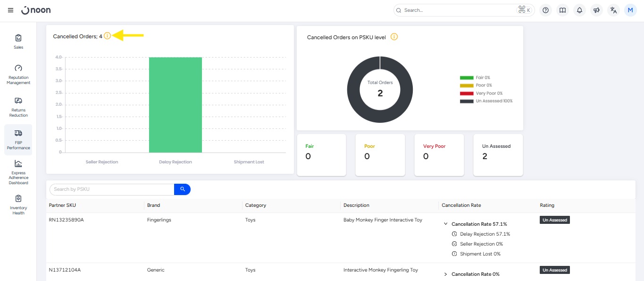This screenshot has width=644, height=281.
Task: Go to Sales in the sidebar
Action: tap(18, 42)
